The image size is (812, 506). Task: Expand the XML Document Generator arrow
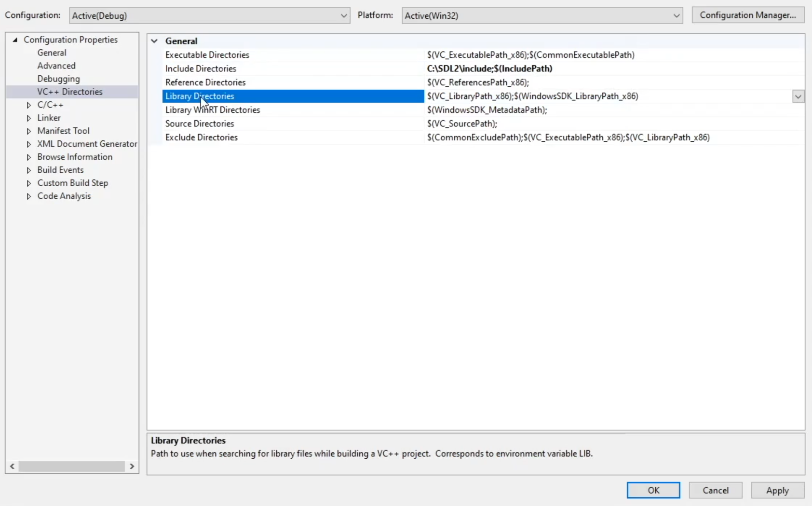coord(28,144)
